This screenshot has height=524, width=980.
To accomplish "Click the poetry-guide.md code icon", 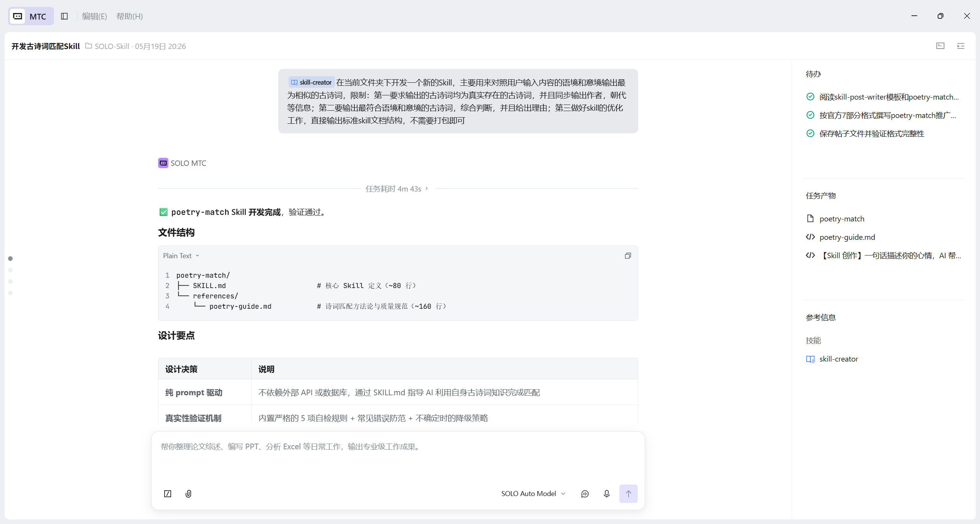I will point(810,237).
